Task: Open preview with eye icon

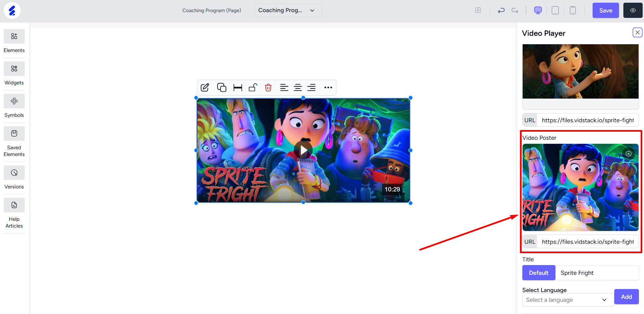Action: click(x=633, y=10)
